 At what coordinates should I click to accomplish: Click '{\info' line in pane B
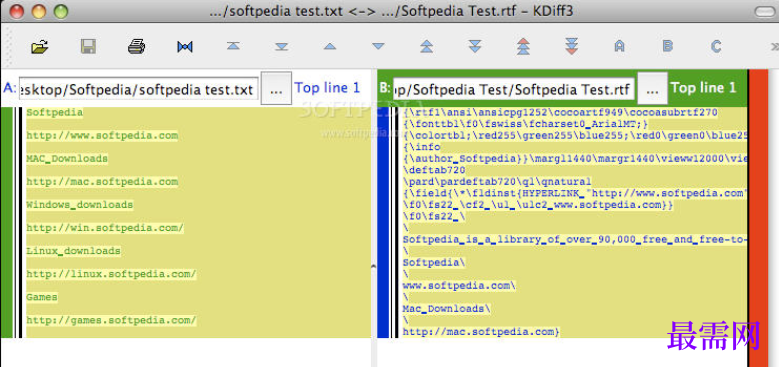coord(422,147)
